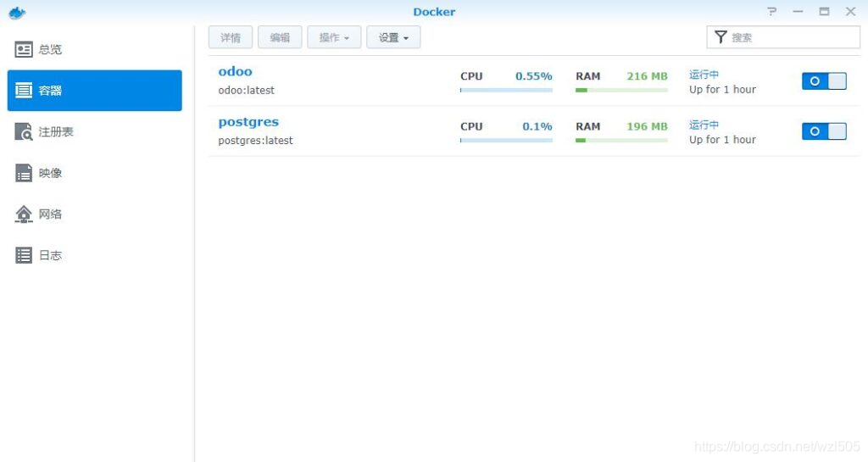Screen dimensions: 868x462
Task: Click postgres's 运行中 running status
Action: 704,125
